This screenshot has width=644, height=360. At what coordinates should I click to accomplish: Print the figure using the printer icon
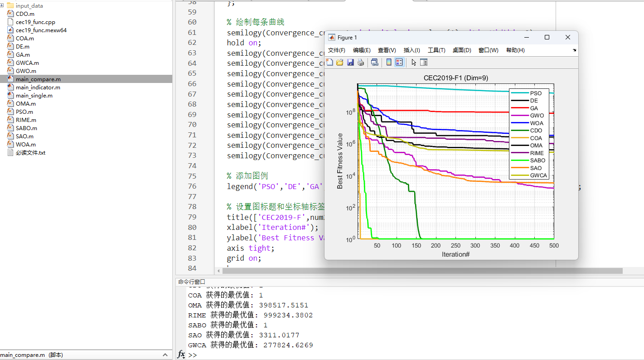[x=360, y=62]
